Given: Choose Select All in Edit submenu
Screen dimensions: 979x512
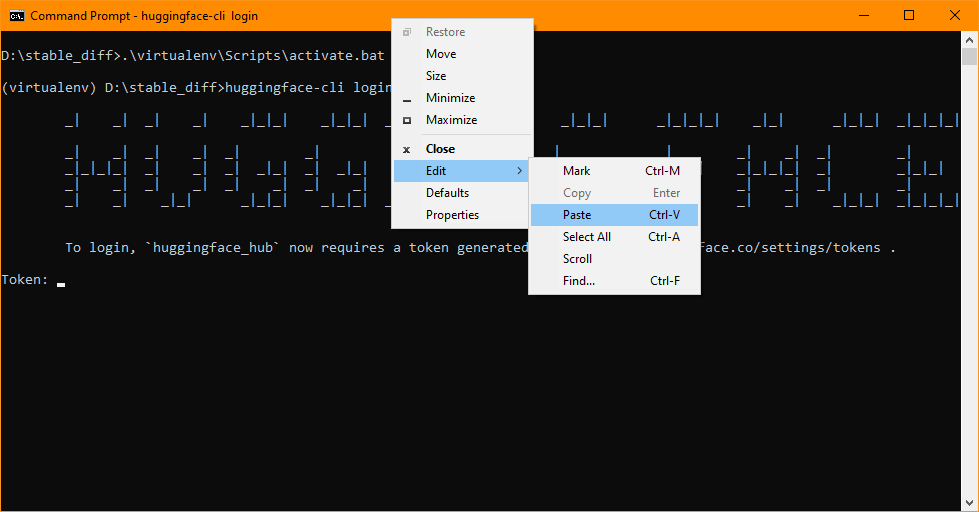Looking at the screenshot, I should tap(614, 237).
